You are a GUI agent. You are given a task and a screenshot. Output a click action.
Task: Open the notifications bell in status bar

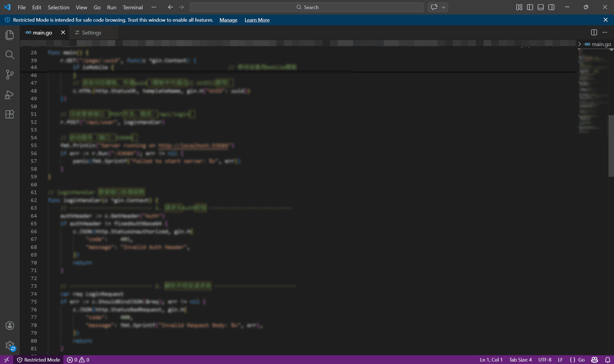click(x=607, y=360)
